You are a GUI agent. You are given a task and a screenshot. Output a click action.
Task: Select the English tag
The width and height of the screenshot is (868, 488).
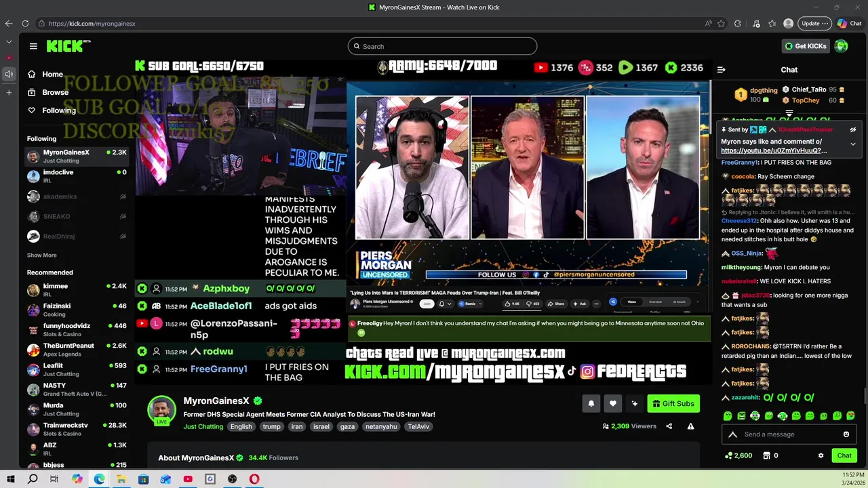pos(241,426)
